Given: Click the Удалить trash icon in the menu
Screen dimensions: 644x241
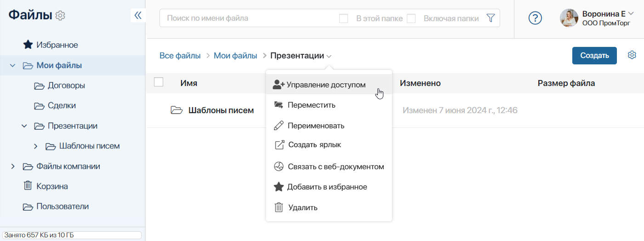Looking at the screenshot, I should (279, 207).
